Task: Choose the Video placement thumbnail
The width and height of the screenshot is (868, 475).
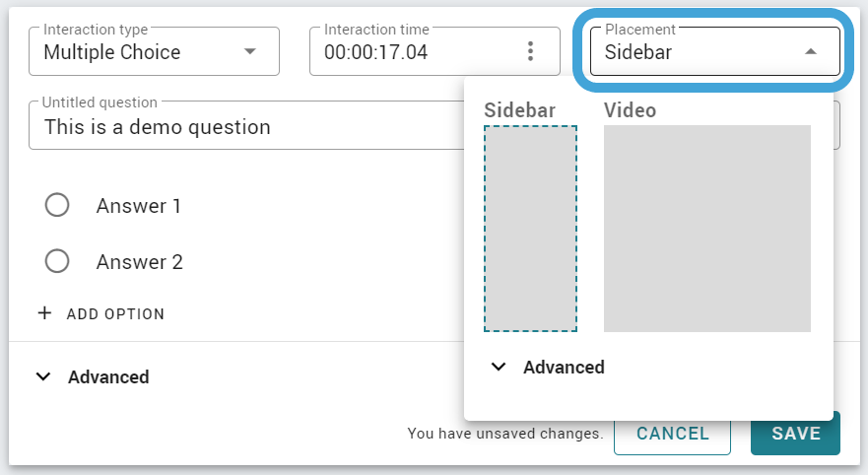Action: tap(706, 229)
